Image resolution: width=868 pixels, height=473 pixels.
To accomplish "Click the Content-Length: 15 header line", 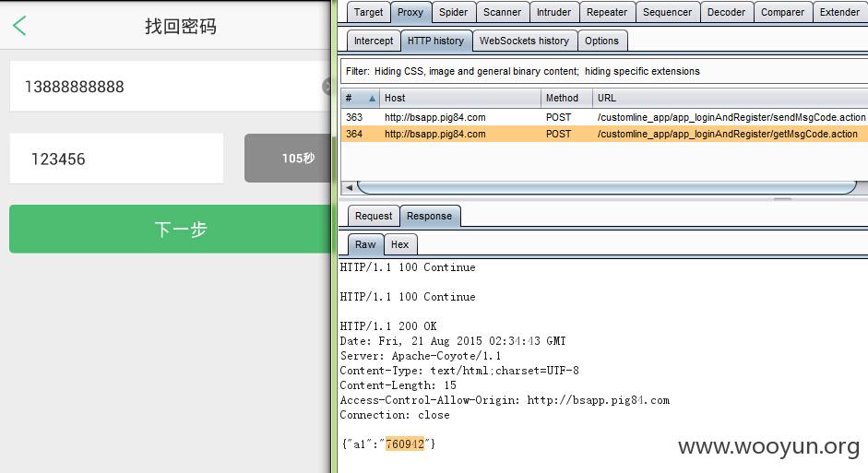I will pos(398,385).
